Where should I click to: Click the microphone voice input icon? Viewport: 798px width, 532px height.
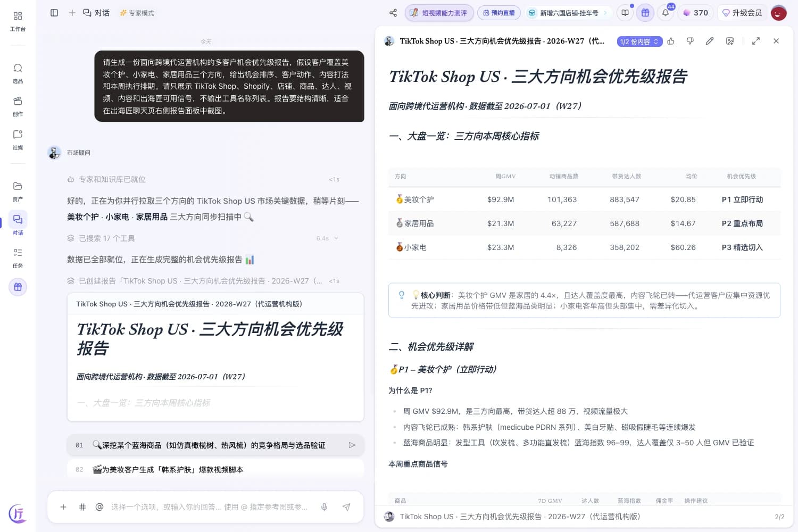[324, 507]
